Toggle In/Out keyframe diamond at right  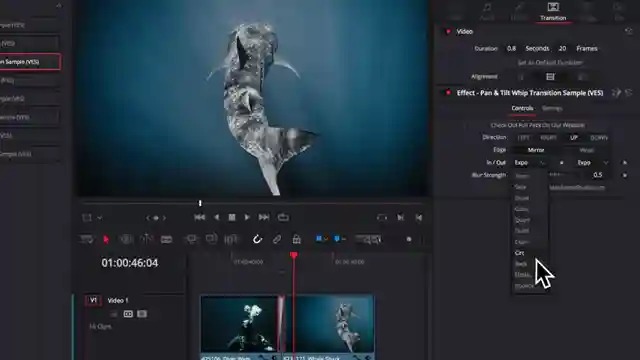pyautogui.click(x=624, y=162)
